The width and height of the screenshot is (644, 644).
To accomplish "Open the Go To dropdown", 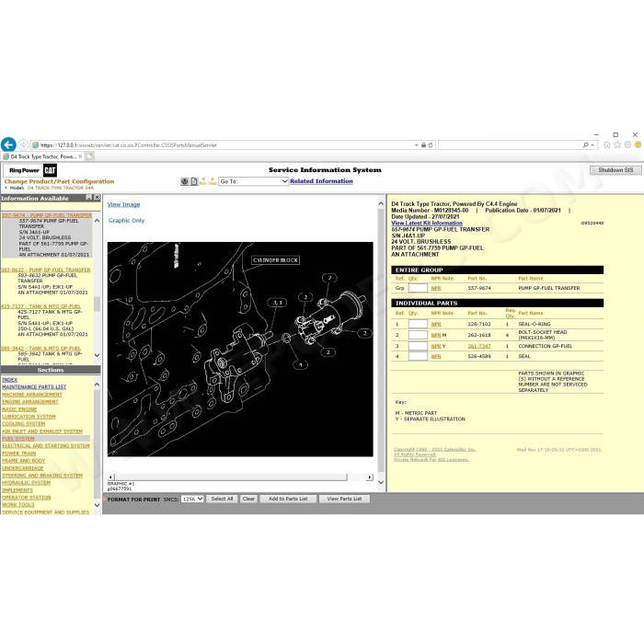I will 253,181.
